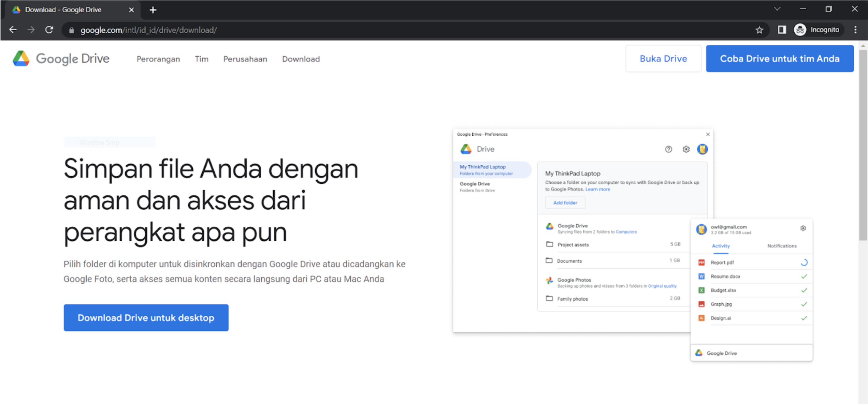Open the Perorangan menu item
Image resolution: width=868 pixels, height=405 pixels.
pos(158,59)
